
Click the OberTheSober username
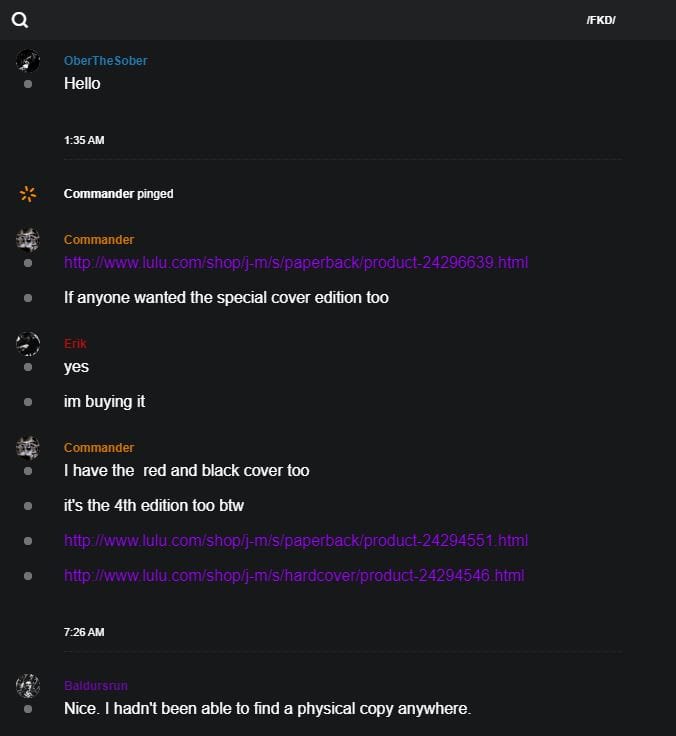(105, 61)
